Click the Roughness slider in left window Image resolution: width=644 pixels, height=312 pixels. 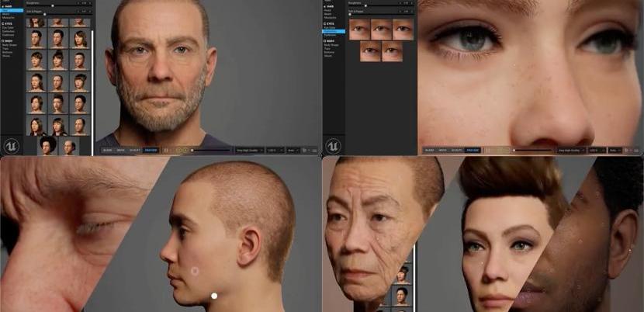pos(53,4)
